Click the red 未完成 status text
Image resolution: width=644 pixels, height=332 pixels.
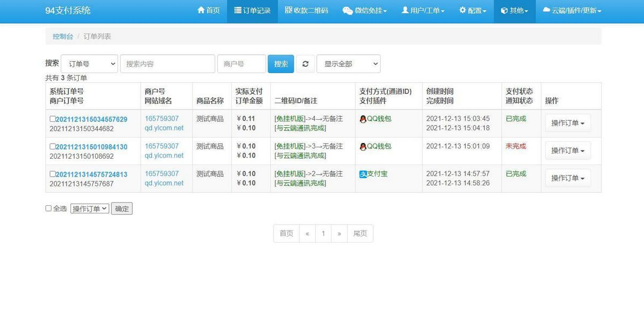click(x=516, y=146)
